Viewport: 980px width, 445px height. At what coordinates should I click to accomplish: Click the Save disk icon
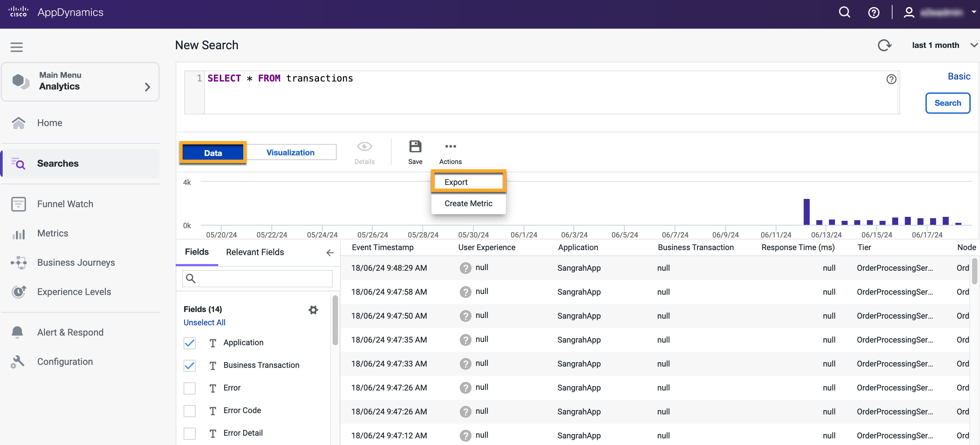coord(415,146)
